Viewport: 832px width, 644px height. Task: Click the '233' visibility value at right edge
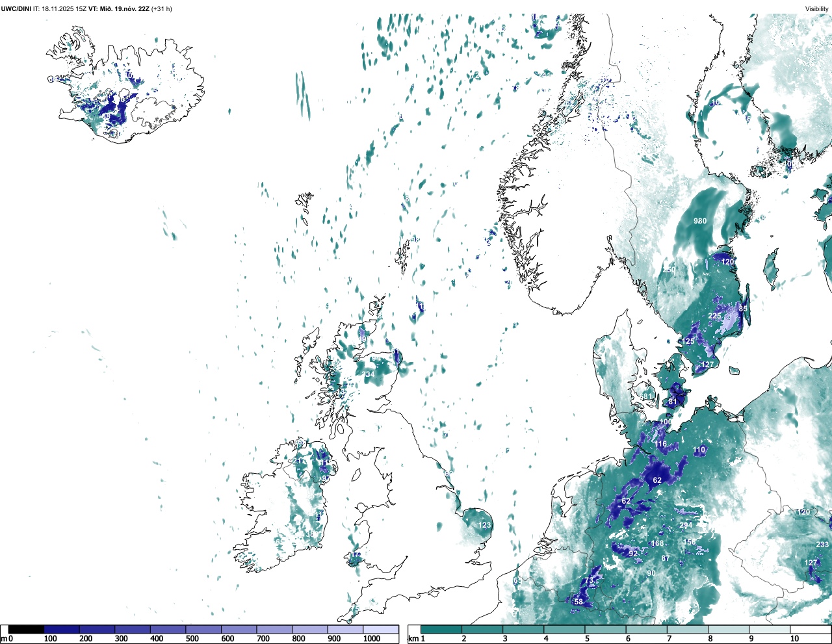click(x=822, y=545)
